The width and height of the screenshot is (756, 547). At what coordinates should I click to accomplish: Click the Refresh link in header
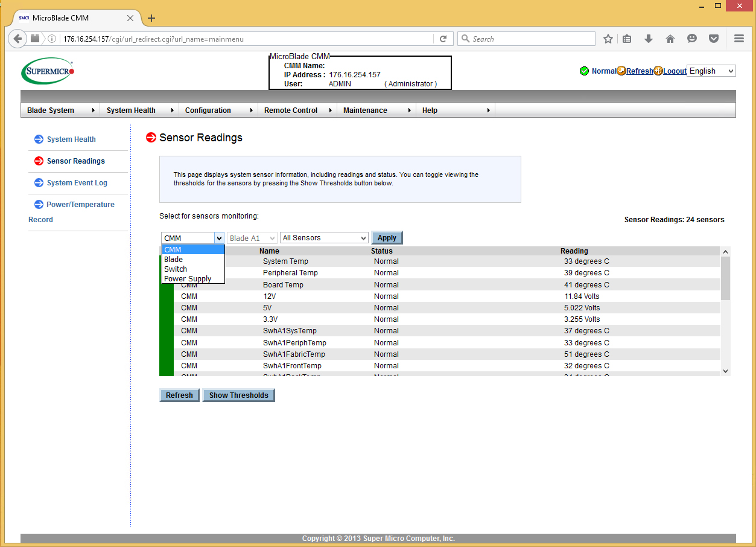tap(640, 71)
